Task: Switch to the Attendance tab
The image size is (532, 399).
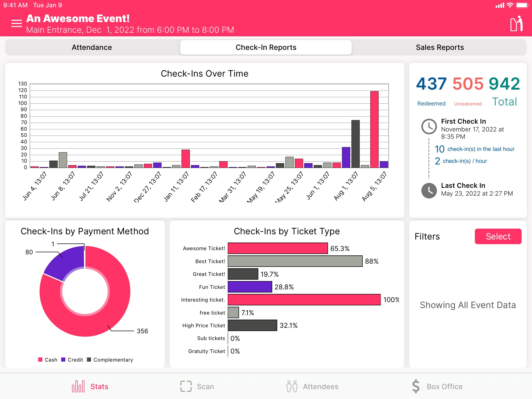Action: [x=92, y=47]
